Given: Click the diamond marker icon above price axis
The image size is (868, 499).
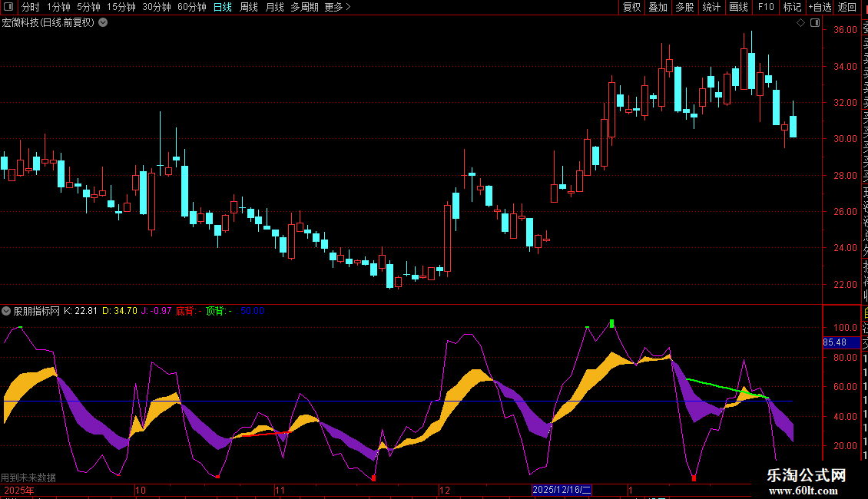Looking at the screenshot, I should [x=800, y=23].
